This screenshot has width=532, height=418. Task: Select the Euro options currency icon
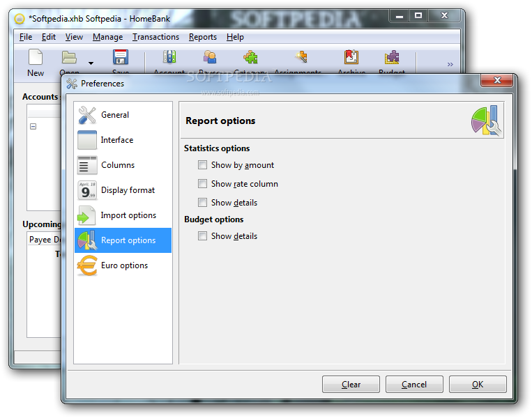pos(87,265)
